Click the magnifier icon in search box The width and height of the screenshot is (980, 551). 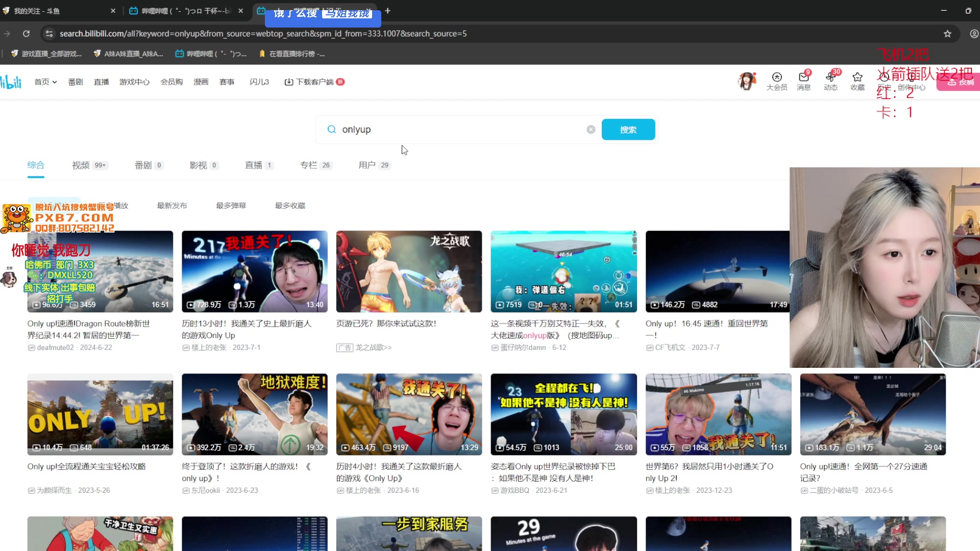click(332, 130)
